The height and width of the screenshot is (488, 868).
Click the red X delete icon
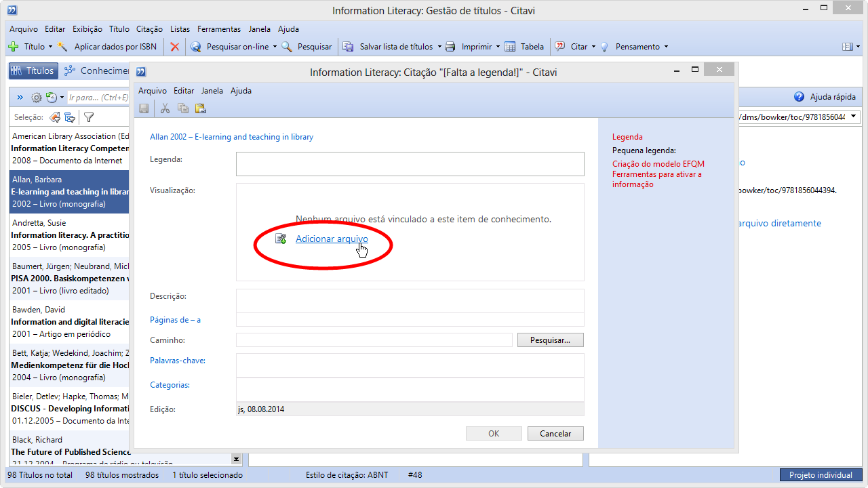pyautogui.click(x=175, y=47)
